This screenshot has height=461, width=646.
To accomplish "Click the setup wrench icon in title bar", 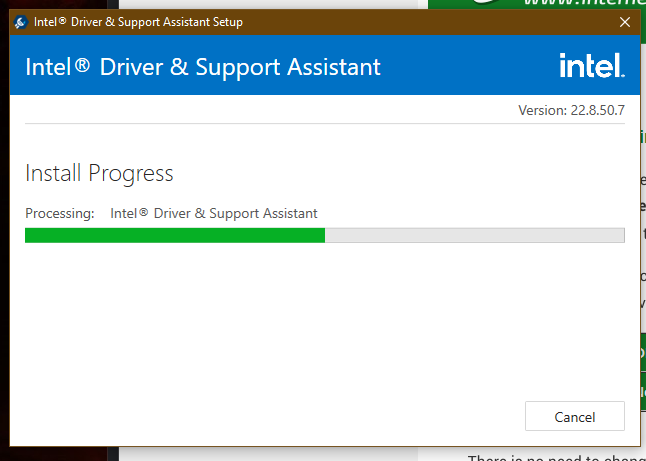I will pyautogui.click(x=20, y=22).
